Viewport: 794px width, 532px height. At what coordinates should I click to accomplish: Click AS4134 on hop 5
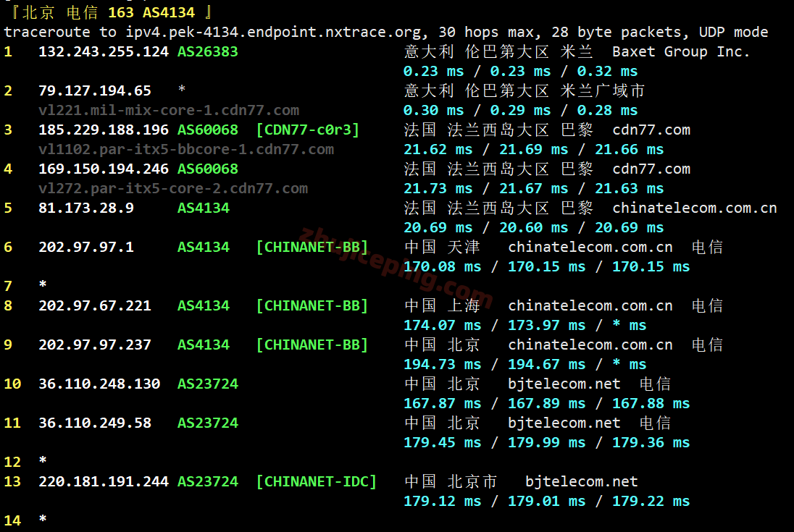pyautogui.click(x=204, y=208)
